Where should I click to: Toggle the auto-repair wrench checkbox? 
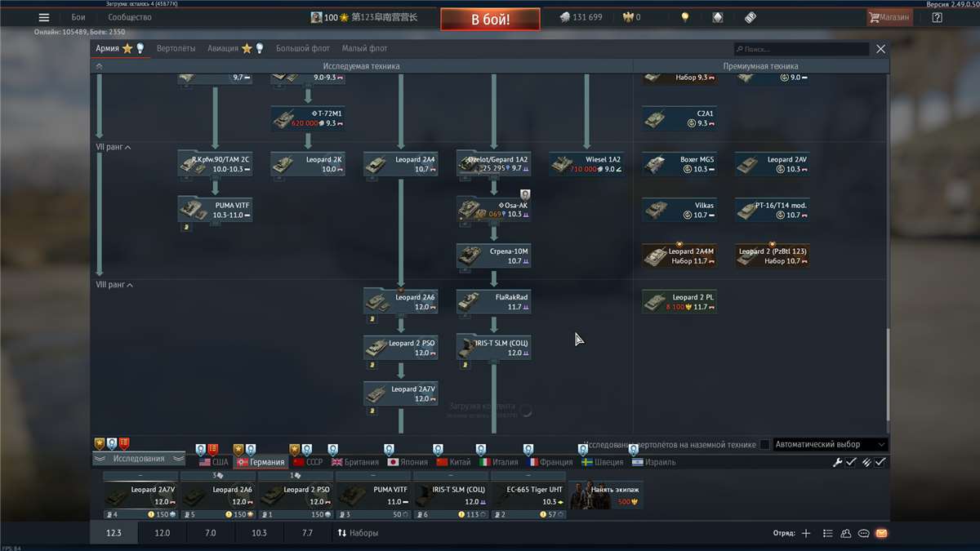pyautogui.click(x=850, y=462)
